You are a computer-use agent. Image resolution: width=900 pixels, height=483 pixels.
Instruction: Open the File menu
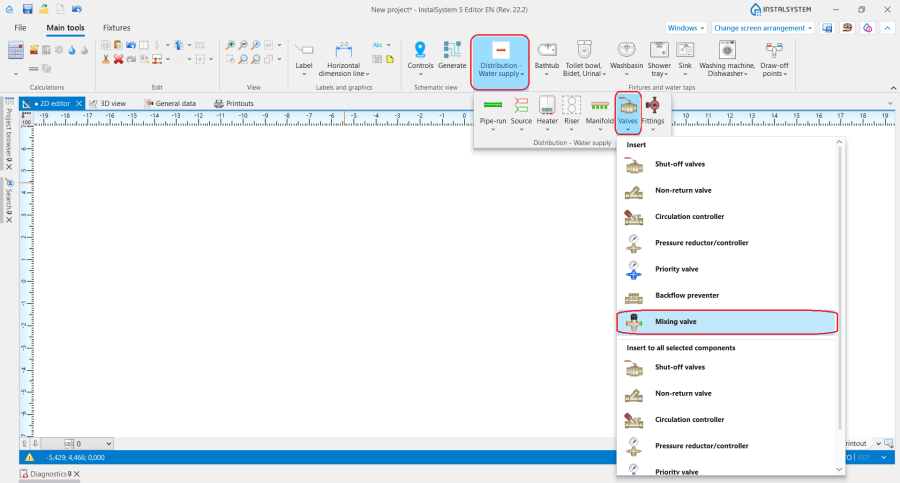(x=20, y=28)
